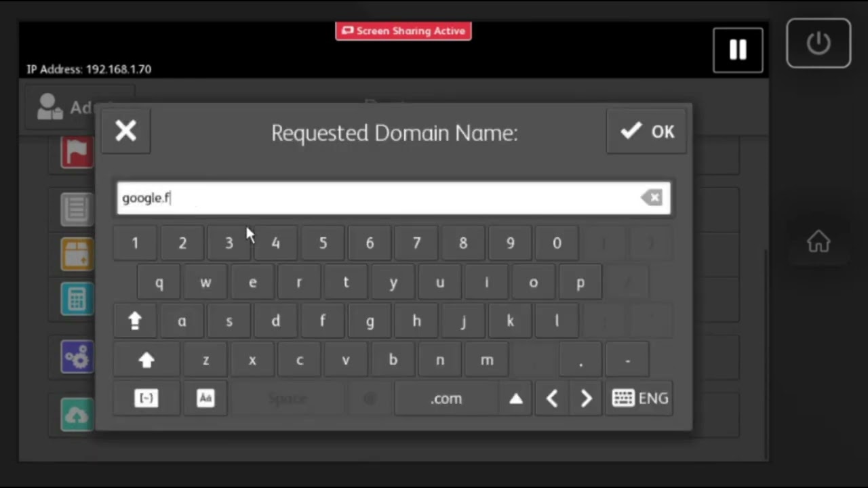
Task: Click Screen Sharing Active banner
Action: [x=403, y=31]
